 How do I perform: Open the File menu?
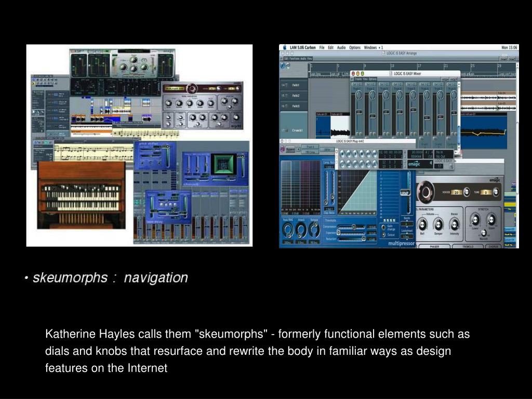322,47
